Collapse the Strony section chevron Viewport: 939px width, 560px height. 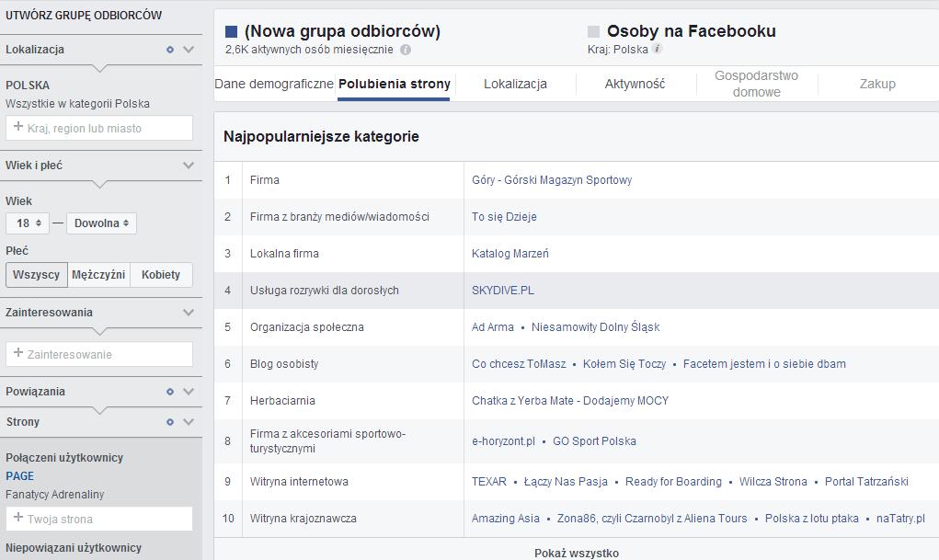[189, 422]
